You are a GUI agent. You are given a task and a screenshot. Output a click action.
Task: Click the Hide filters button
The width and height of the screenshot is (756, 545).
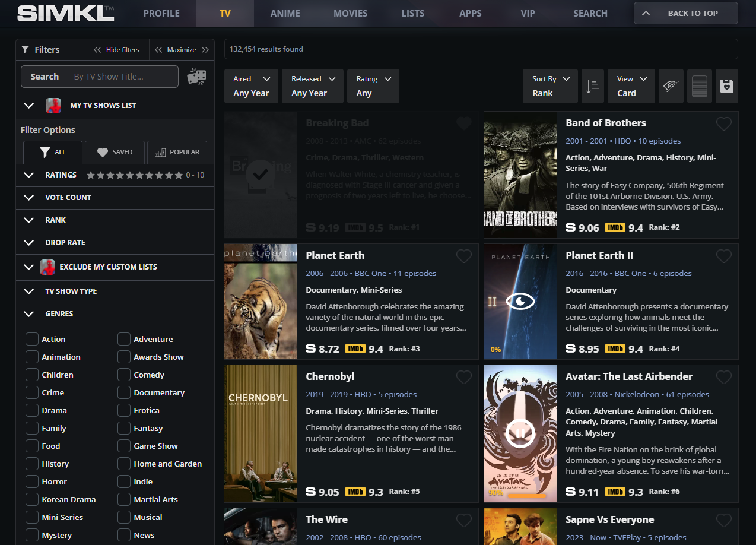116,50
